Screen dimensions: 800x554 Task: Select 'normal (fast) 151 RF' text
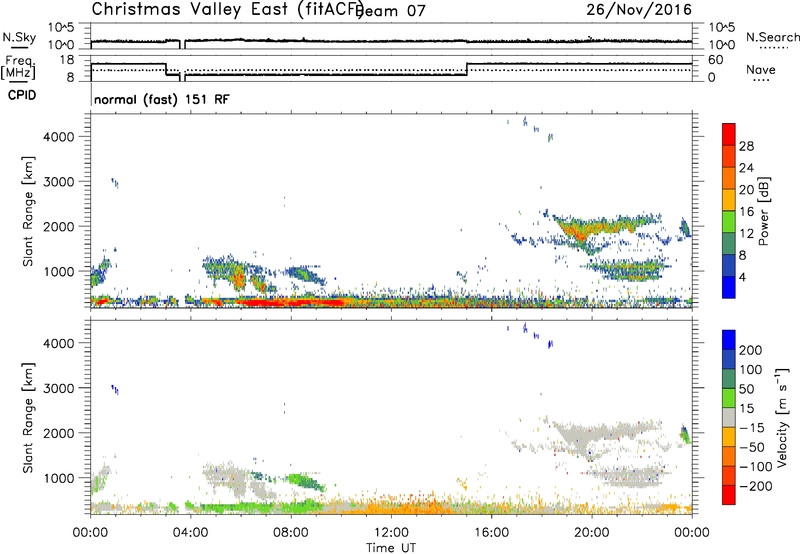(x=162, y=99)
